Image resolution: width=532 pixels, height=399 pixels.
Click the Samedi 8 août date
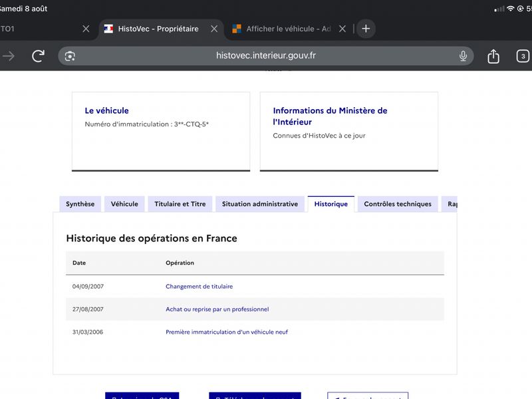pos(23,9)
